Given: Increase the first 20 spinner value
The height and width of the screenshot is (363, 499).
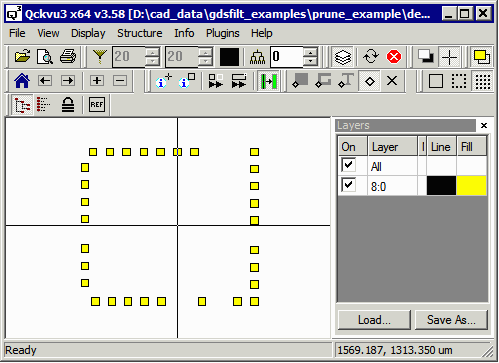Looking at the screenshot, I should coord(152,52).
